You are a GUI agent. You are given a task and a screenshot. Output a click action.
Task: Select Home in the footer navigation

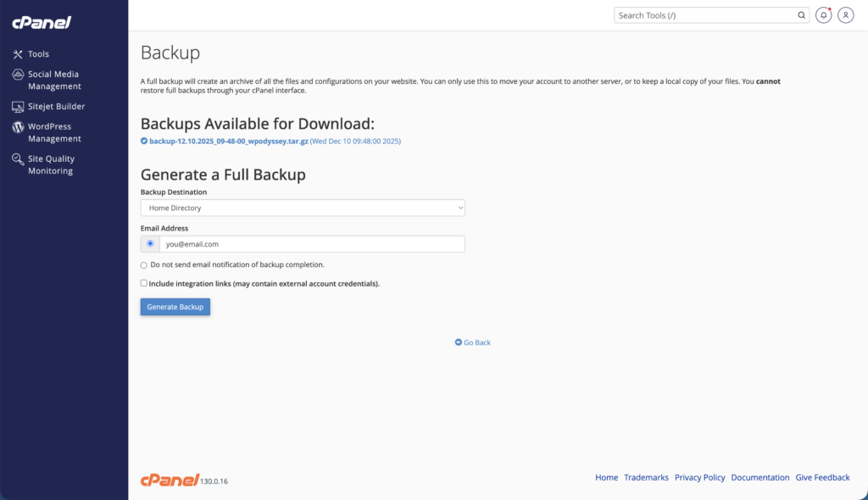606,477
